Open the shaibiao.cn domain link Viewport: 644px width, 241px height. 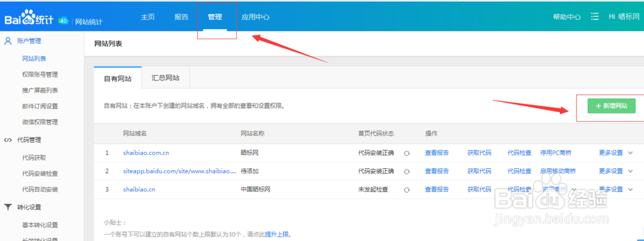pos(139,189)
